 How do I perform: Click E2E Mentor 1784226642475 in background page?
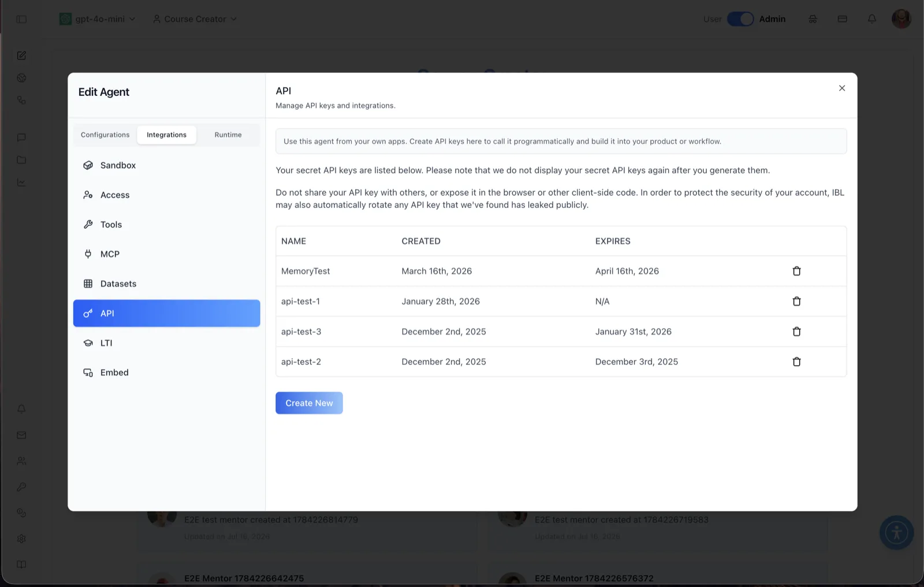pyautogui.click(x=244, y=578)
